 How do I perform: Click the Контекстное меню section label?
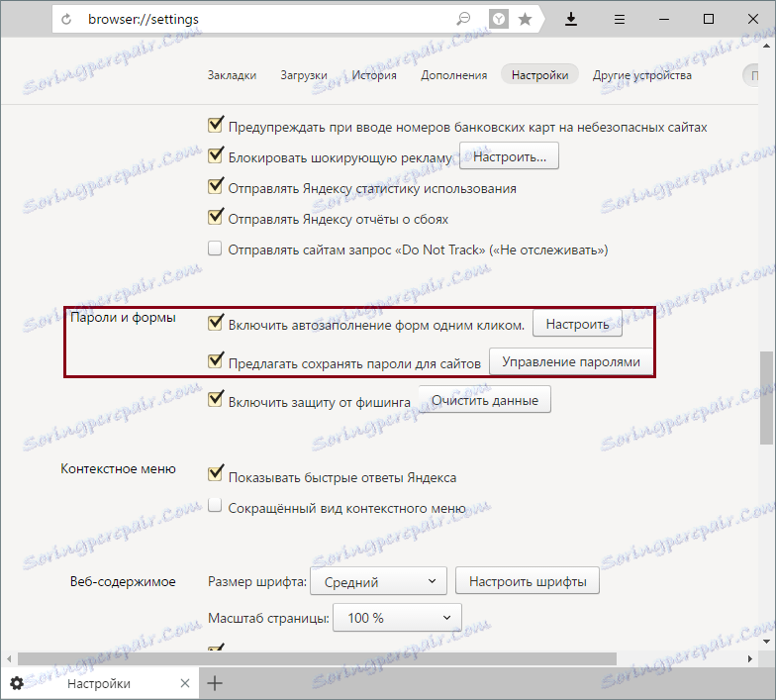tap(119, 469)
